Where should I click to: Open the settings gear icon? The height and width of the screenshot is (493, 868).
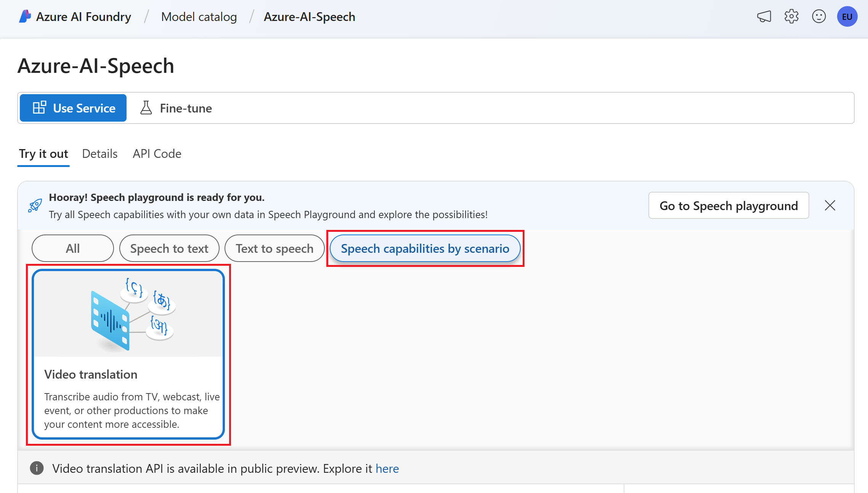click(x=791, y=16)
